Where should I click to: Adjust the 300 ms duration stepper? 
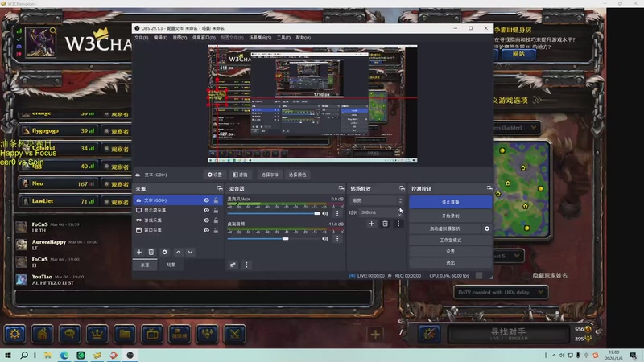tap(400, 212)
